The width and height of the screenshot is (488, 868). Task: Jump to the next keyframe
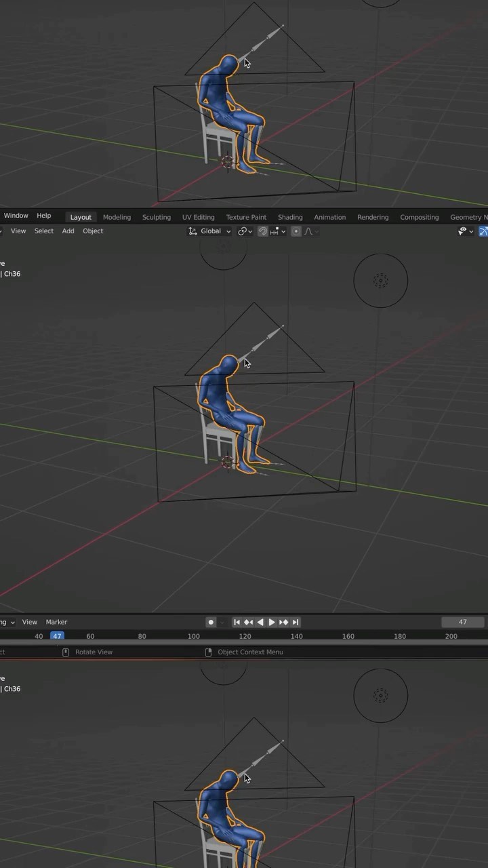[x=283, y=622]
